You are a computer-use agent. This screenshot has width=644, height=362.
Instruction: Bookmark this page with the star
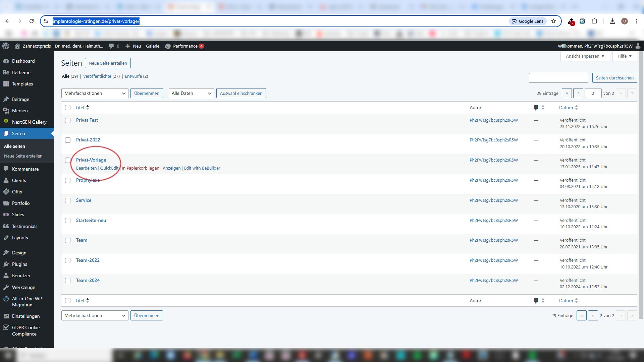(x=553, y=21)
